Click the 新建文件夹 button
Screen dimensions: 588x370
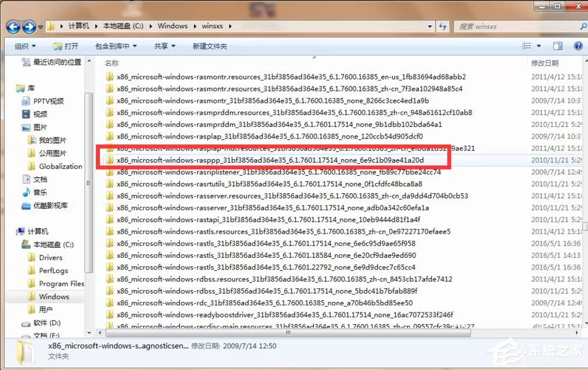tap(210, 46)
